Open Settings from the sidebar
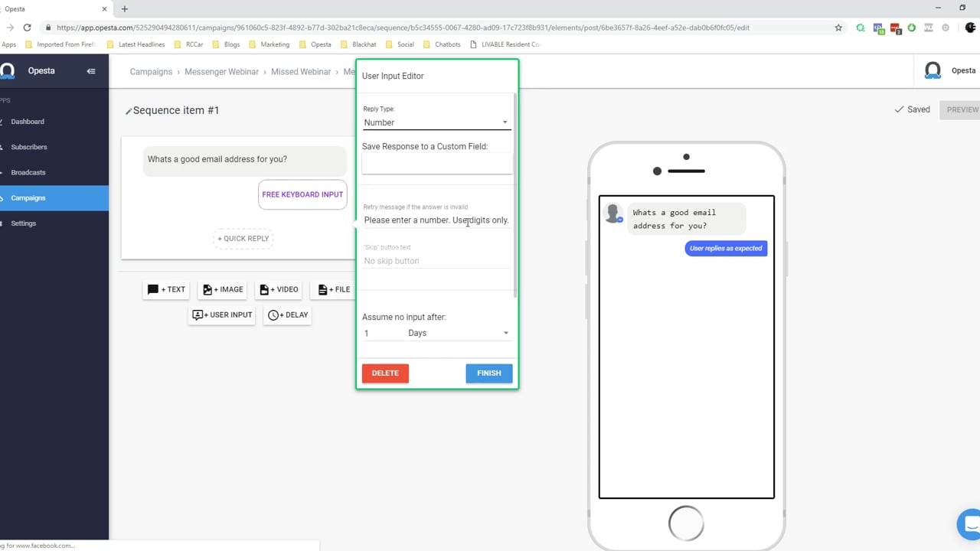 [23, 223]
